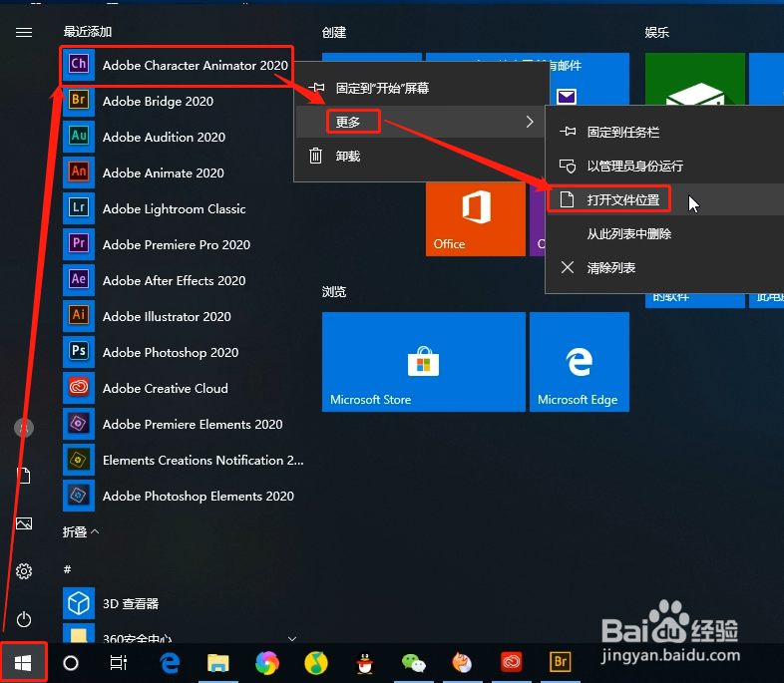
Task: Click the 浏览 tile group heading
Action: [x=334, y=291]
